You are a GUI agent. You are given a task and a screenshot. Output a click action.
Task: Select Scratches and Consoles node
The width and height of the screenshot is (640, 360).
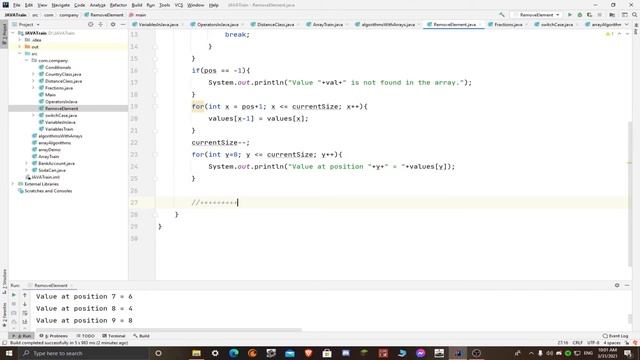pos(48,191)
